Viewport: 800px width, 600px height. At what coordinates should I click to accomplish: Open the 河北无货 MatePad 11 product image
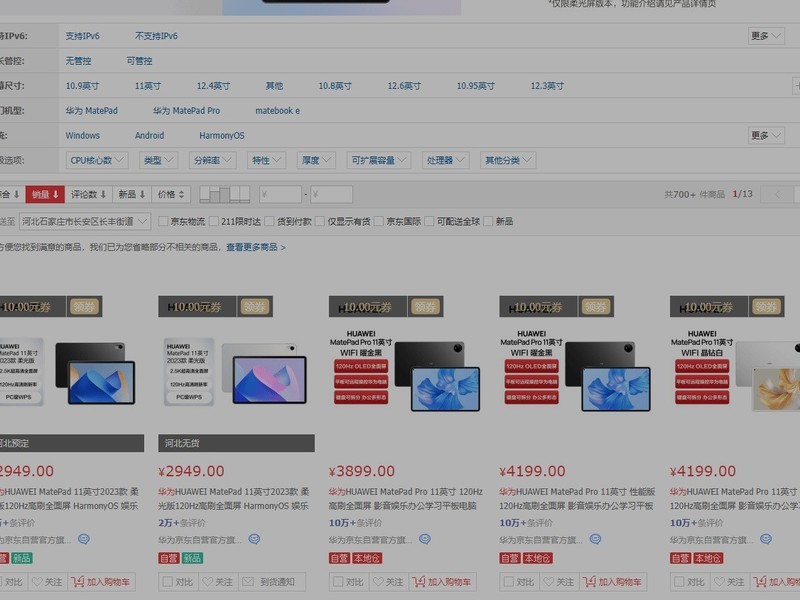tap(236, 374)
